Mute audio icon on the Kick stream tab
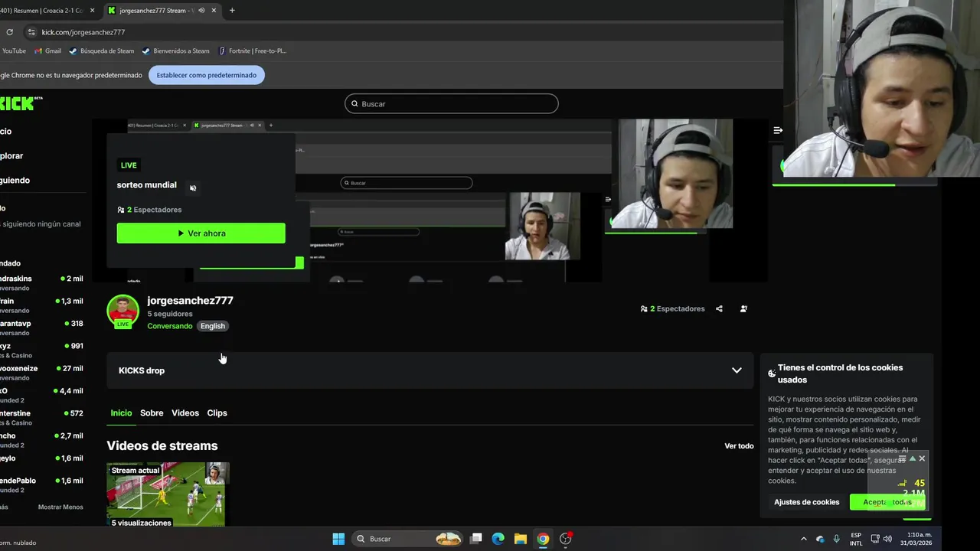The width and height of the screenshot is (980, 551). (x=201, y=10)
